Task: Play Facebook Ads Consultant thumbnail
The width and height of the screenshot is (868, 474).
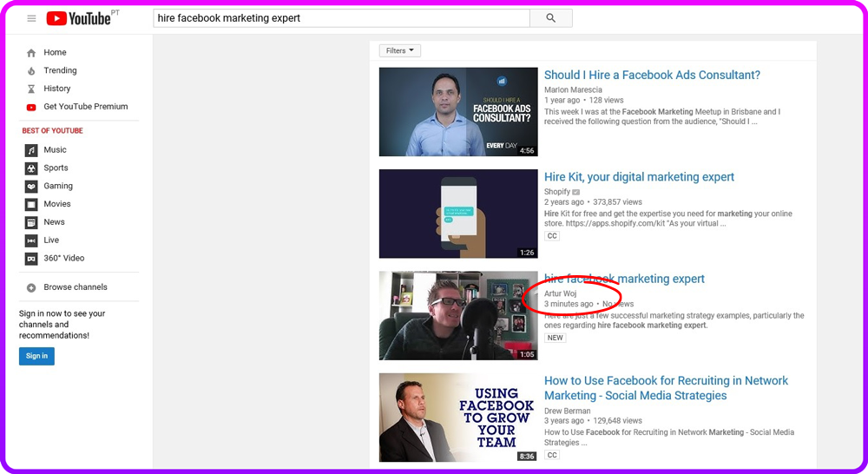Action: pos(458,112)
